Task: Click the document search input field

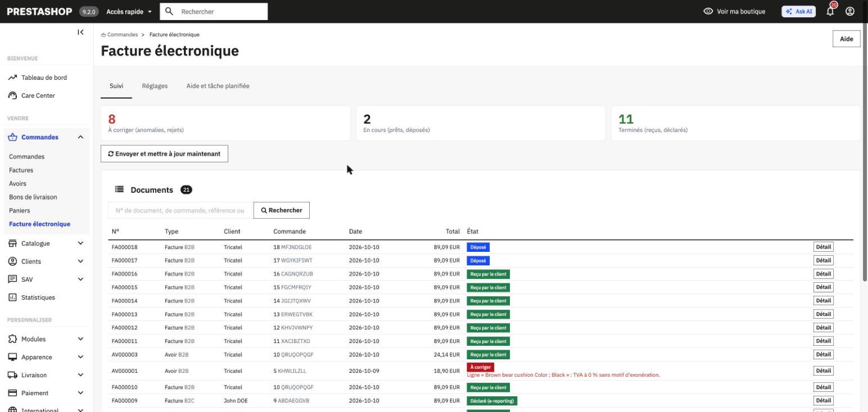Action: (x=181, y=211)
